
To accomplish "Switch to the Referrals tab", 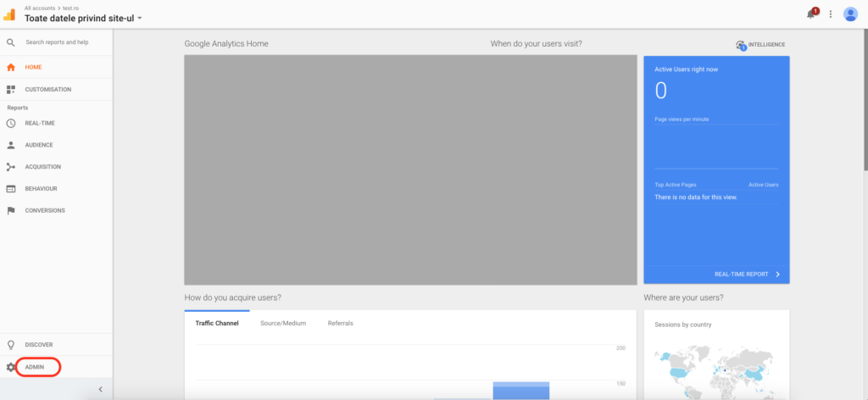I will pos(340,323).
